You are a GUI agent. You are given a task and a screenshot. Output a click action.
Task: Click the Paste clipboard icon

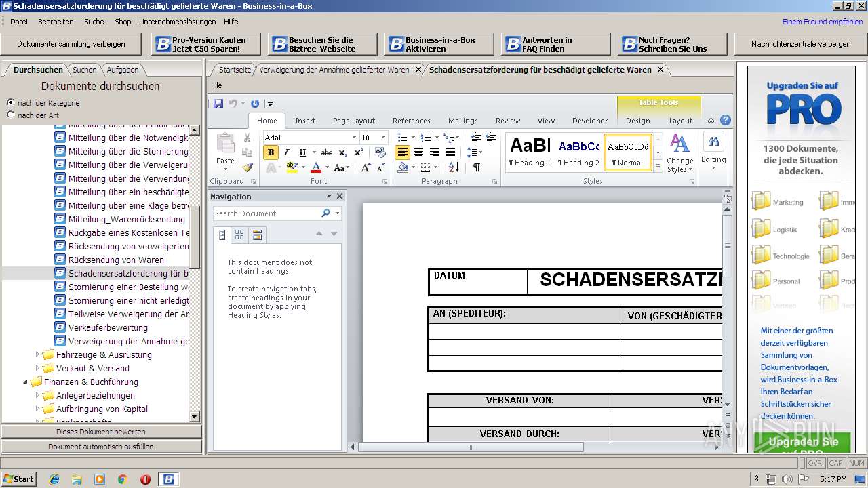point(225,144)
